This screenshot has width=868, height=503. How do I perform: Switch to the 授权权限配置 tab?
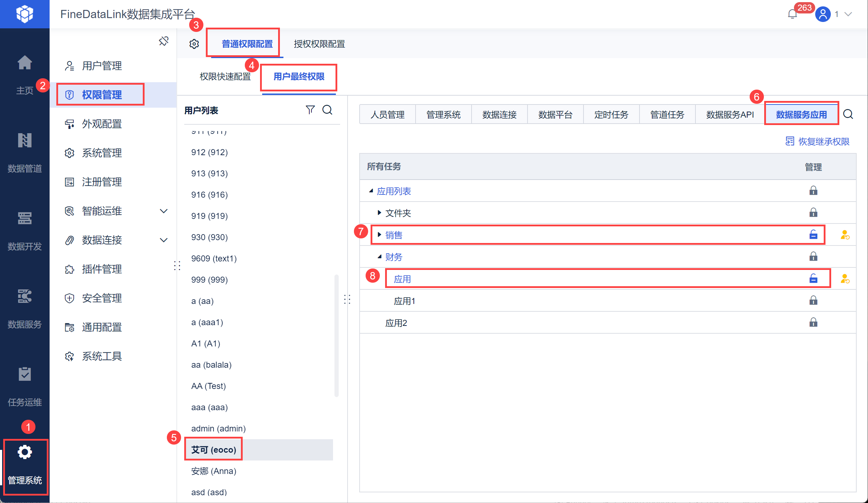[x=319, y=44]
